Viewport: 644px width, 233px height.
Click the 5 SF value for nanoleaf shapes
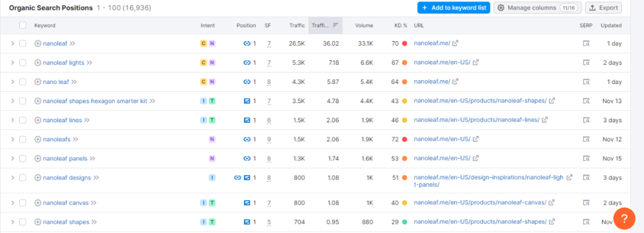(269, 222)
